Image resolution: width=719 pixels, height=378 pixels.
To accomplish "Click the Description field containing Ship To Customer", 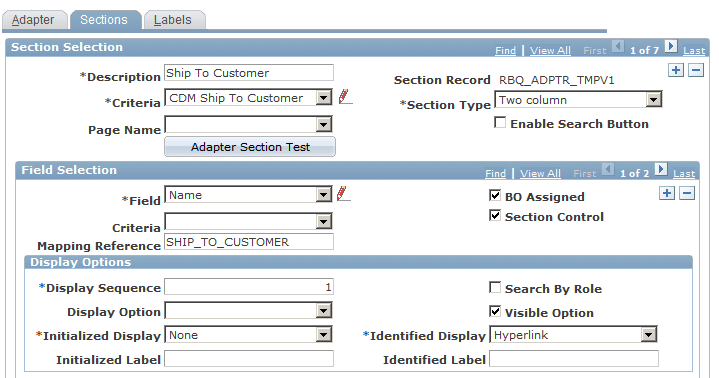I will pos(249,73).
